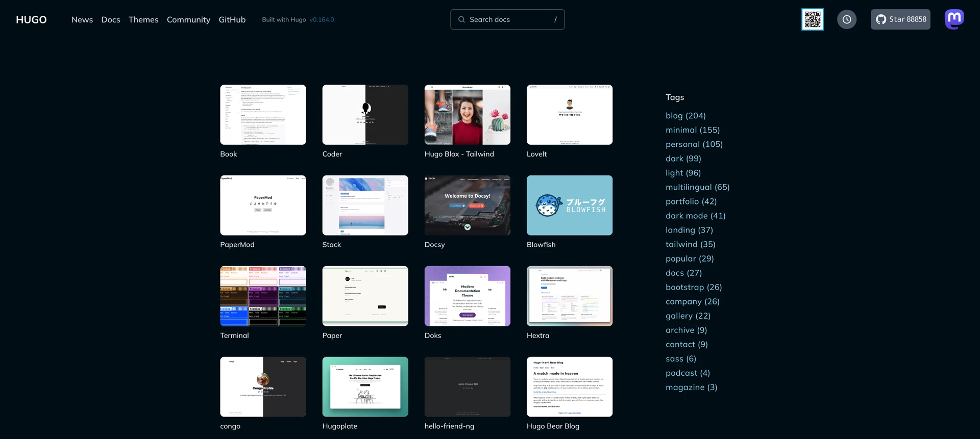Open the Paper theme thumbnail
980x439 pixels.
(x=365, y=296)
